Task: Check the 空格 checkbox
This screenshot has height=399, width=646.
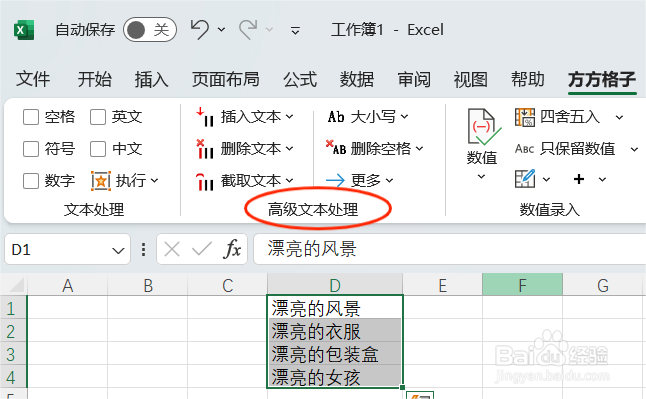Action: coord(31,117)
